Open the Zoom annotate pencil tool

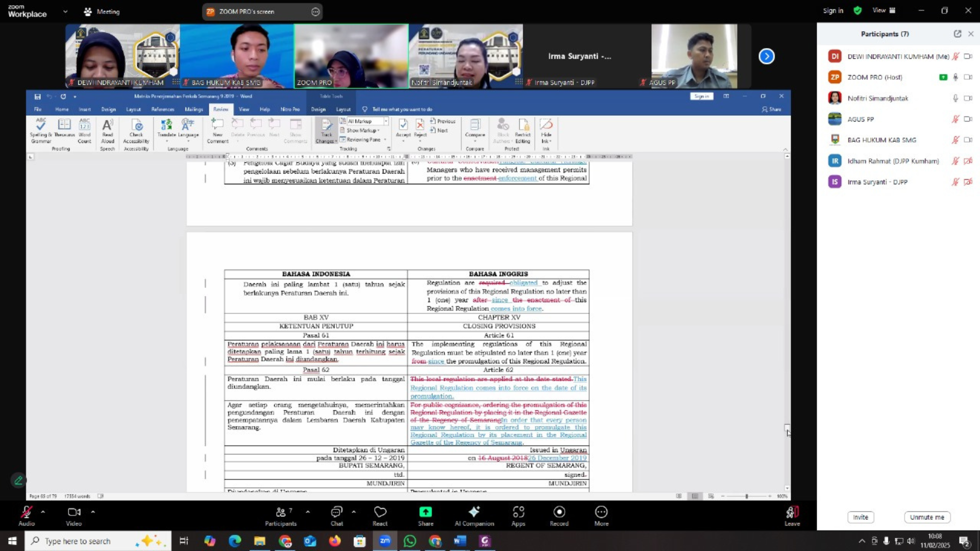18,480
